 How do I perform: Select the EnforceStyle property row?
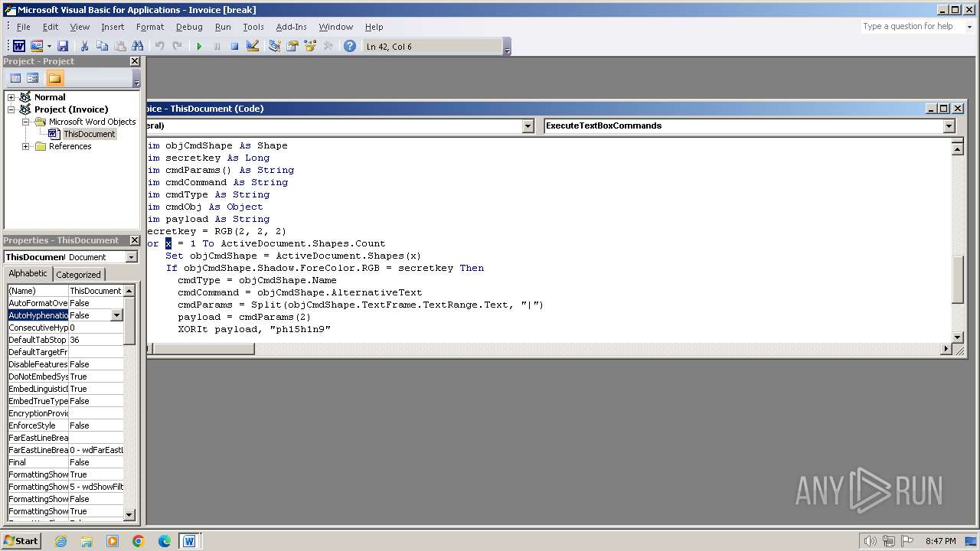coord(65,425)
